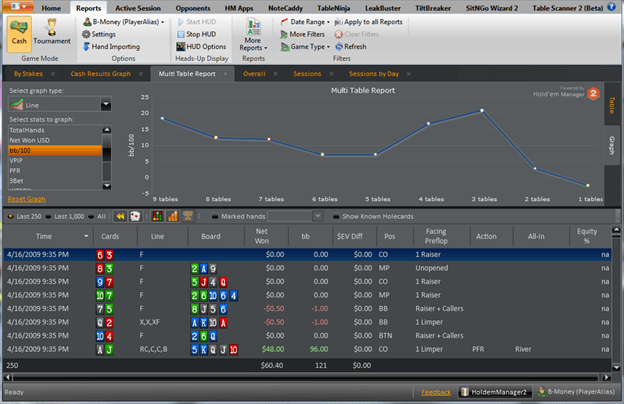Image resolution: width=624 pixels, height=404 pixels.
Task: Open the Marked hands combo box
Action: tap(295, 217)
